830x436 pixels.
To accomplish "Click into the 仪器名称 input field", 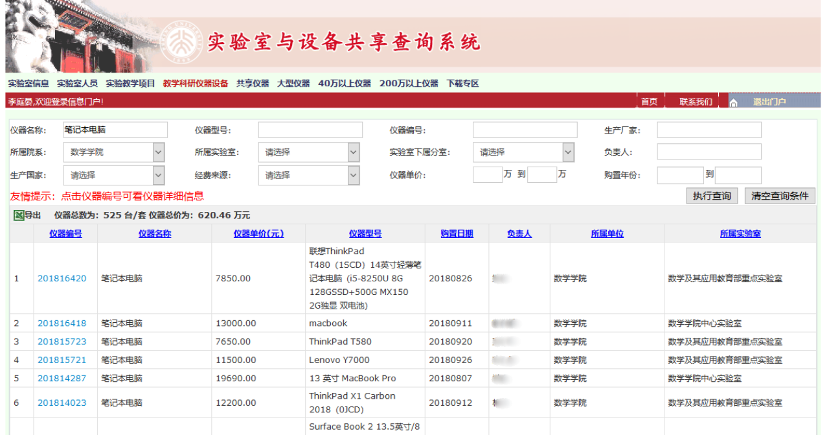I will pyautogui.click(x=114, y=130).
